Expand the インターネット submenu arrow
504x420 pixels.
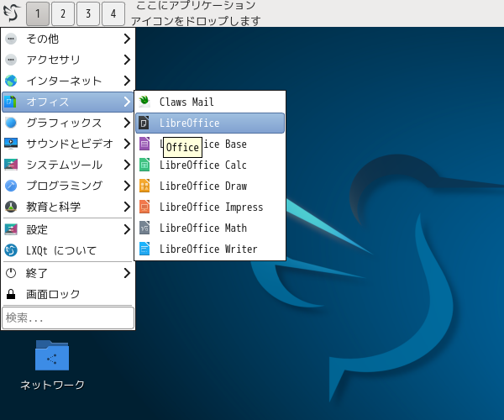[x=127, y=81]
